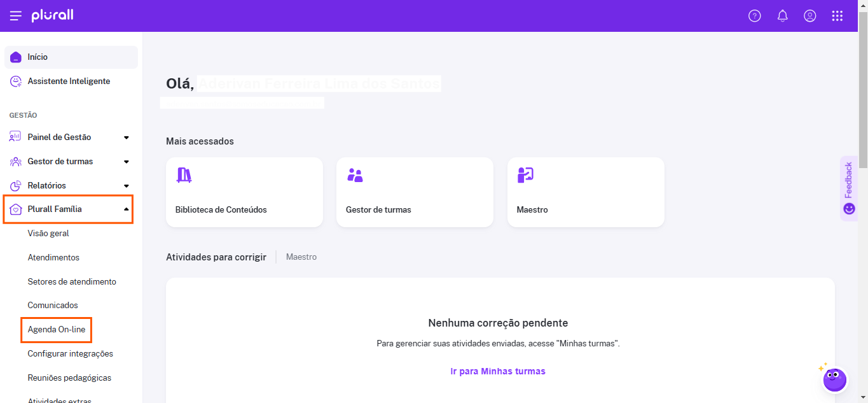Open Reuniões pedagógicas submenu item
Viewport: 868px width, 403px height.
click(69, 378)
